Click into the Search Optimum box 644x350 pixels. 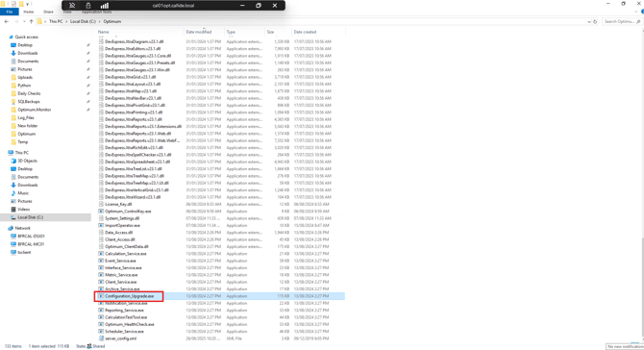[x=621, y=21]
